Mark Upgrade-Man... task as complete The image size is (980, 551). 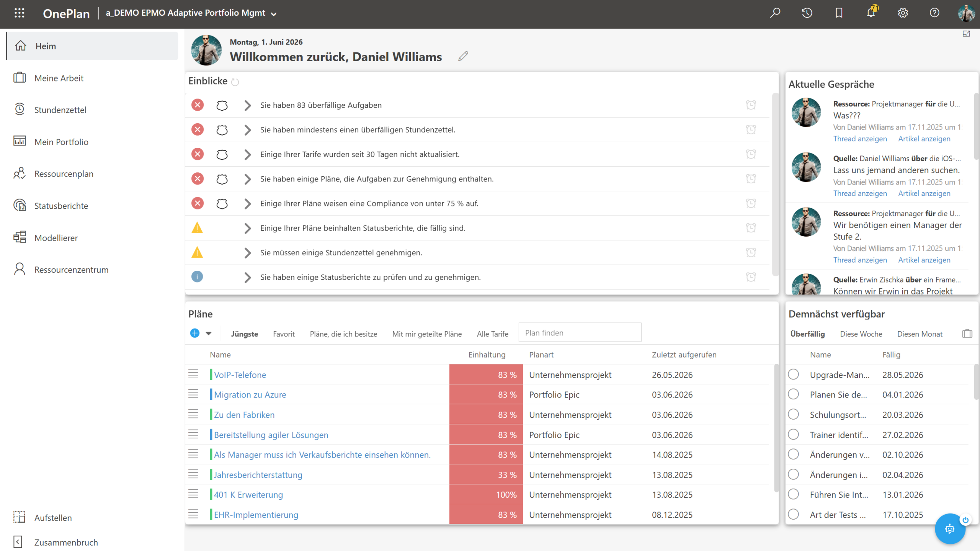coord(793,374)
